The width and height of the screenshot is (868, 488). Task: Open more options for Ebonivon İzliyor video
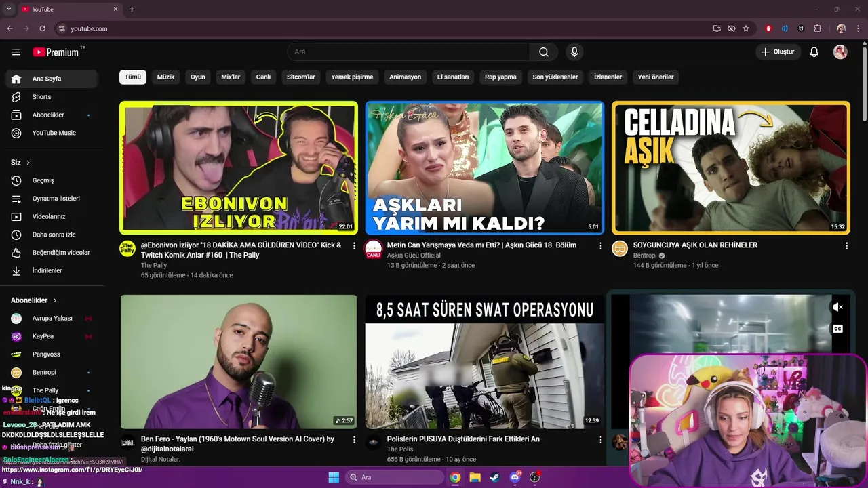coord(354,246)
